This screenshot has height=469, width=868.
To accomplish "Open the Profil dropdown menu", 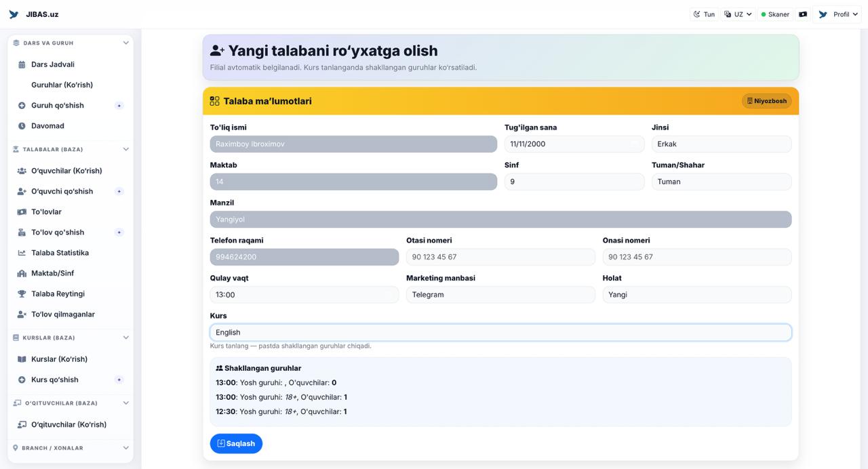I will pos(840,14).
